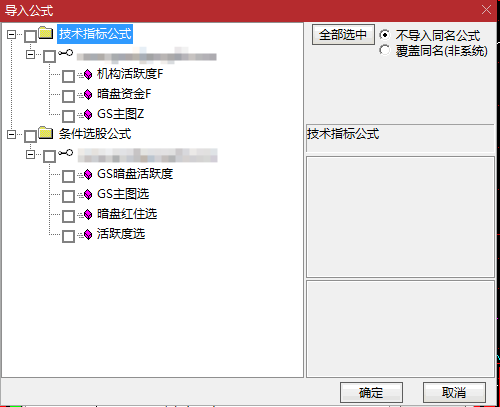
Task: Click the magenta formula icon for 机构活跃度F
Action: [x=88, y=75]
